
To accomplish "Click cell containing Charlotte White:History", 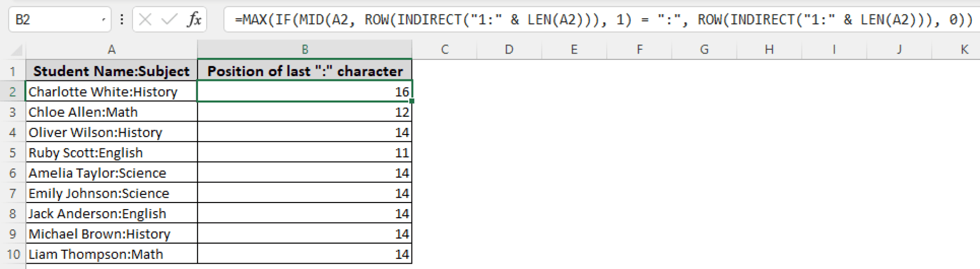I will [x=111, y=91].
